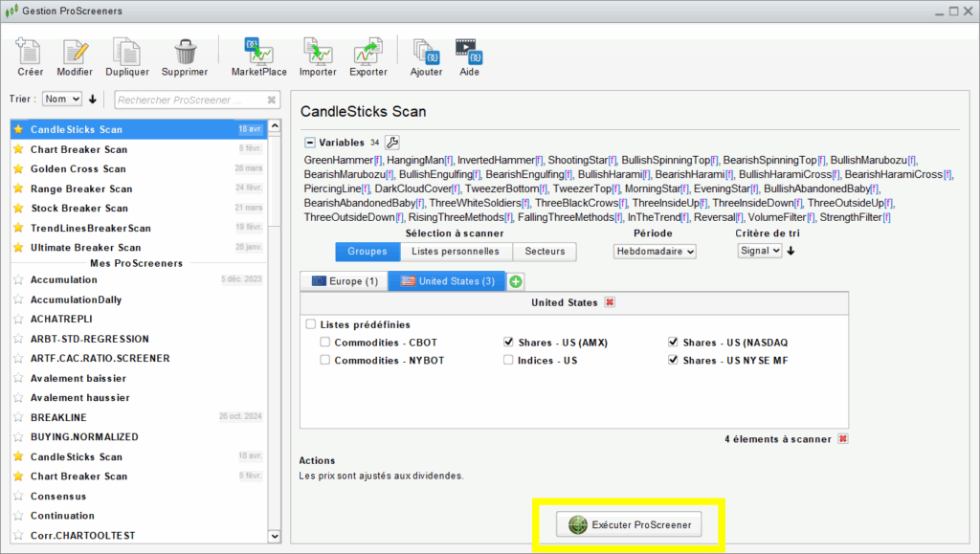This screenshot has height=554, width=980.
Task: Uncheck Shares - US (AMX)
Action: pos(509,343)
